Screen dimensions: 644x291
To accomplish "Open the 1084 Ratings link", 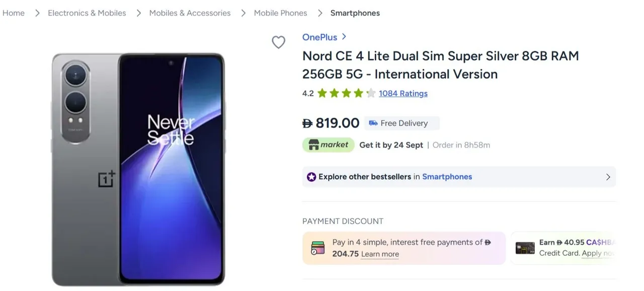I will click(x=403, y=93).
